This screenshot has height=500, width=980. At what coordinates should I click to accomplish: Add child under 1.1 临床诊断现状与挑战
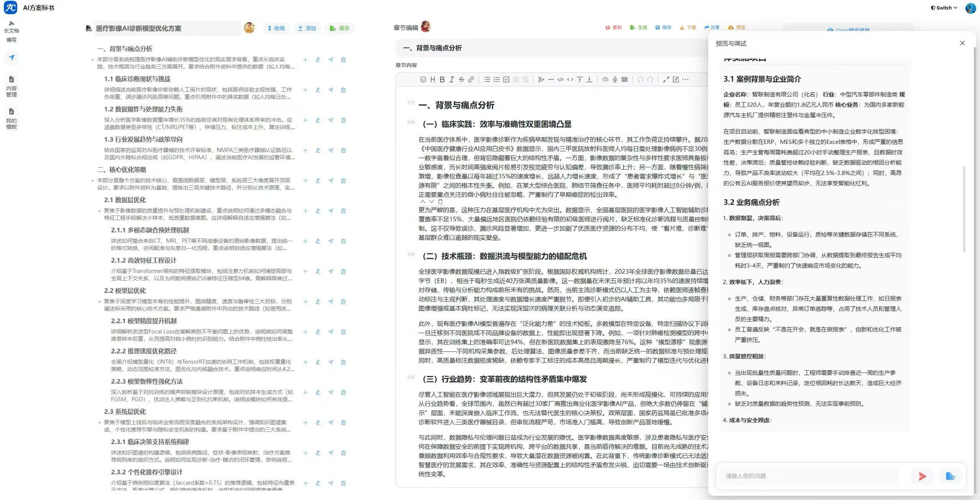[305, 90]
